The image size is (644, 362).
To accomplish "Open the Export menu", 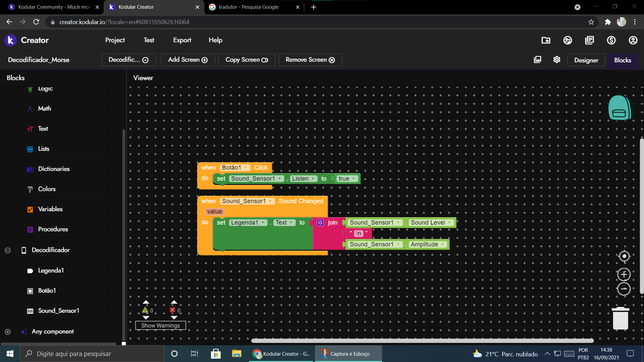I will [182, 40].
